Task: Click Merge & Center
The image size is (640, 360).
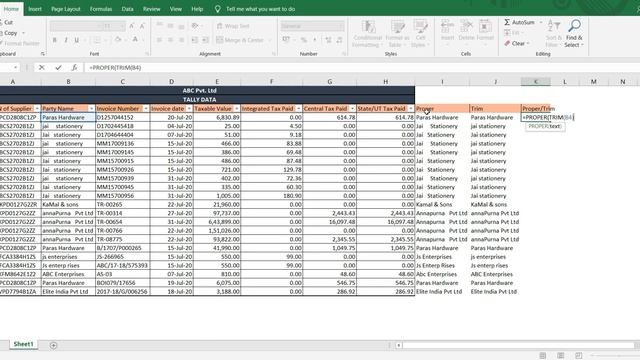Action: coord(240,40)
